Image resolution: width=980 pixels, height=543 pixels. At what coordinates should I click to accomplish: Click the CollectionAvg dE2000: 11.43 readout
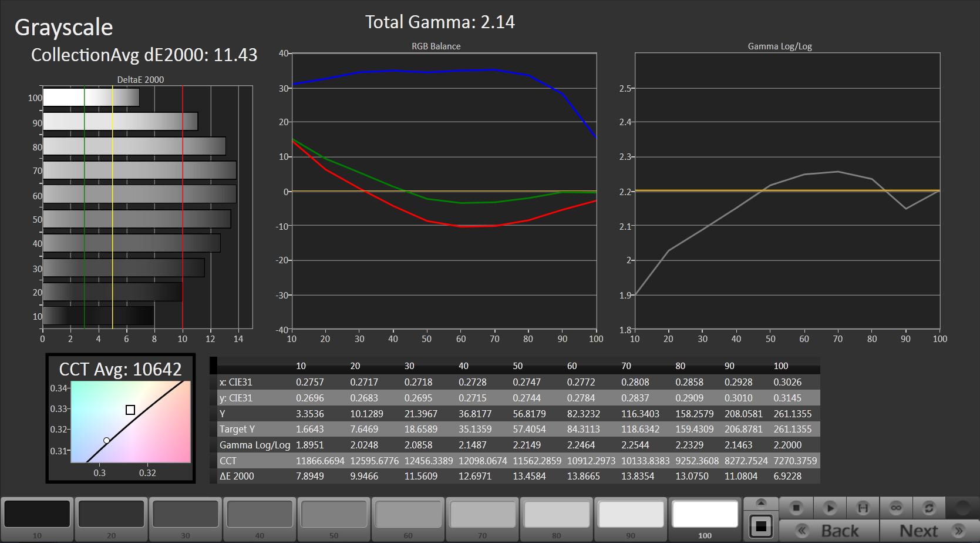tap(144, 55)
